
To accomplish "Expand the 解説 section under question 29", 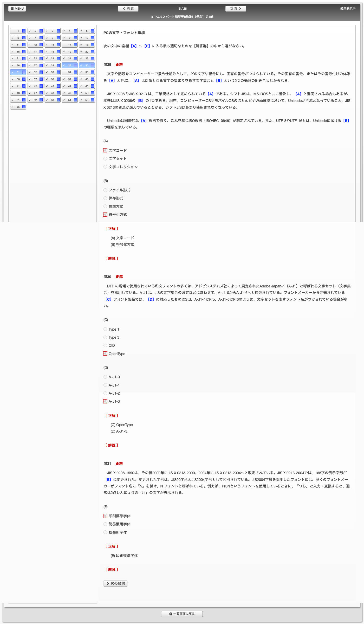I will coord(112,259).
